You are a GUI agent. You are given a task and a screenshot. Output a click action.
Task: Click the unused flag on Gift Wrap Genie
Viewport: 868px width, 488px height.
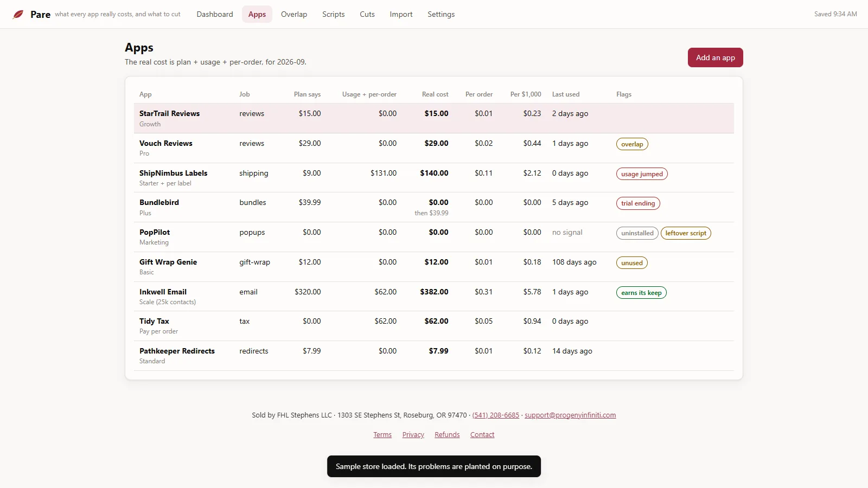tap(632, 263)
